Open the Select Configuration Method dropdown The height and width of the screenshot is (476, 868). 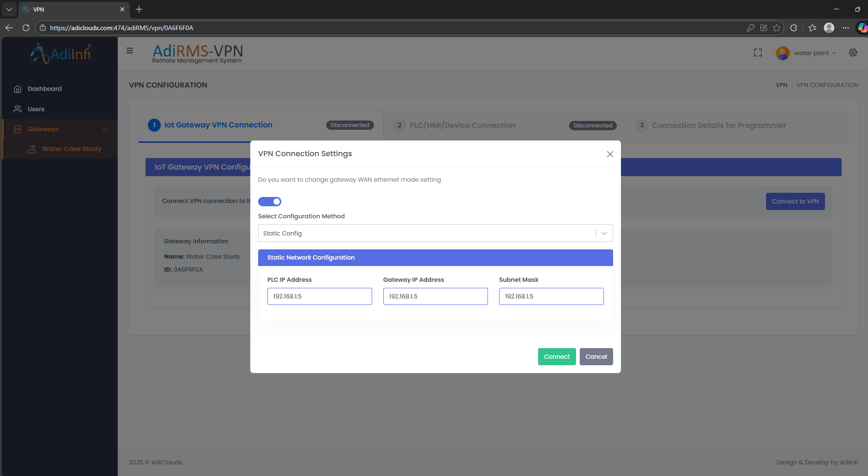click(x=435, y=233)
